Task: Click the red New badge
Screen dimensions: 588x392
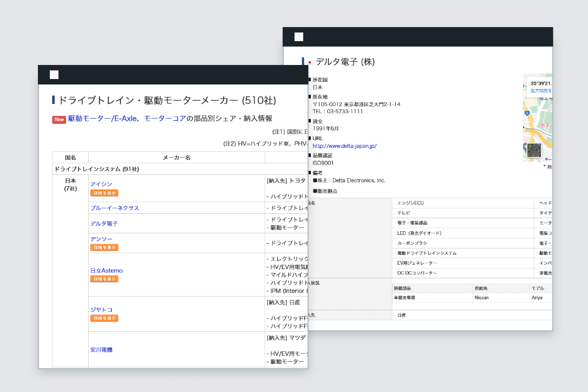Action: tap(59, 119)
